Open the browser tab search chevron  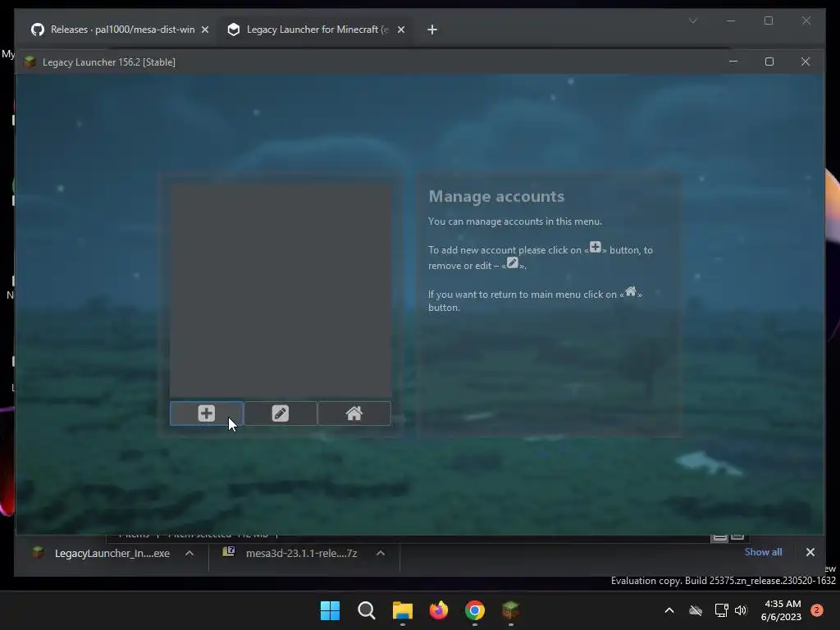tap(693, 21)
